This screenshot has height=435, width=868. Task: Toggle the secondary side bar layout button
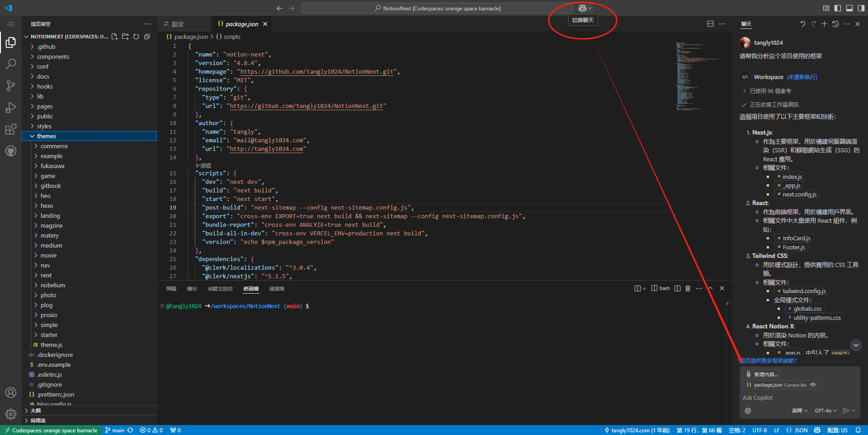pos(861,8)
